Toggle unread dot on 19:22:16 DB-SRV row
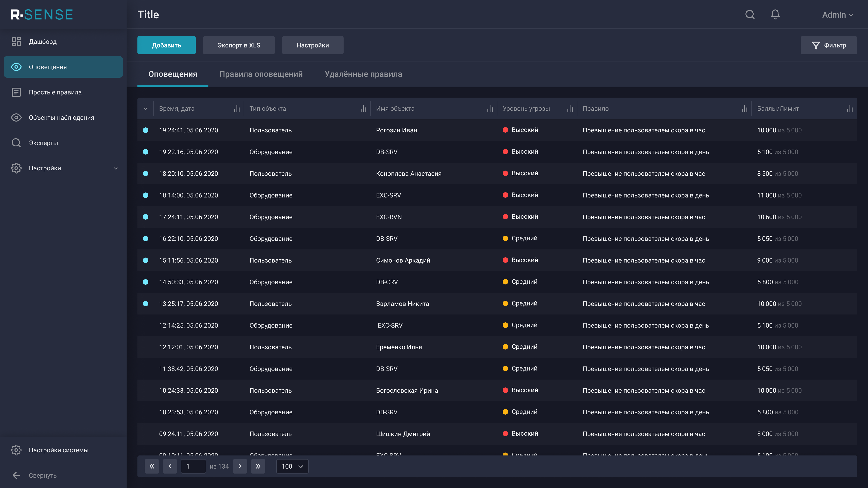Viewport: 868px width, 488px height. click(x=146, y=152)
